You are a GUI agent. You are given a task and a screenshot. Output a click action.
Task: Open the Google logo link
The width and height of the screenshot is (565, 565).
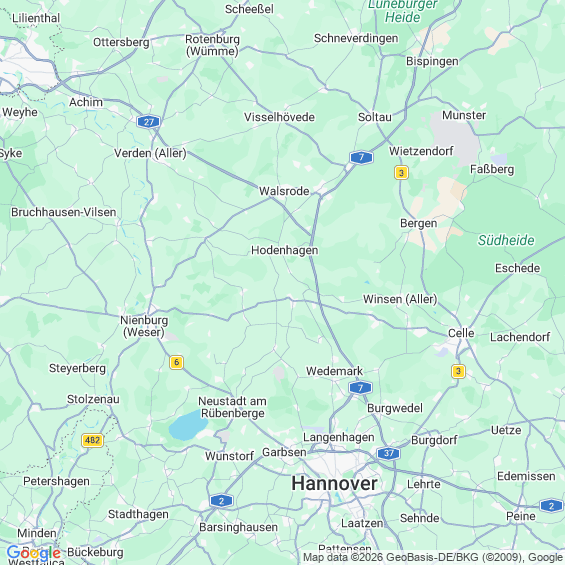(34, 553)
